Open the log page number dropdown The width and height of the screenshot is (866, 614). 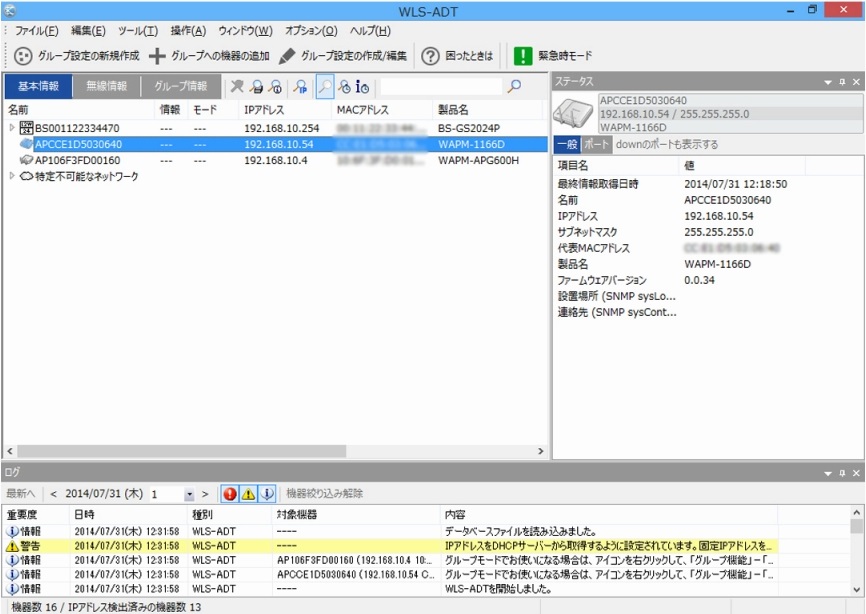[189, 494]
